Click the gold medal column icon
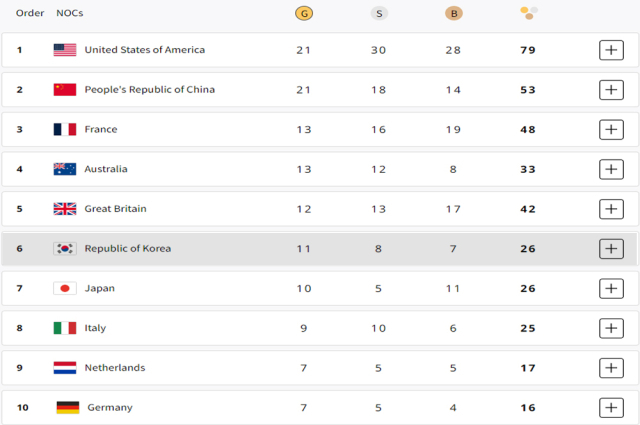640x425 pixels. 303,13
